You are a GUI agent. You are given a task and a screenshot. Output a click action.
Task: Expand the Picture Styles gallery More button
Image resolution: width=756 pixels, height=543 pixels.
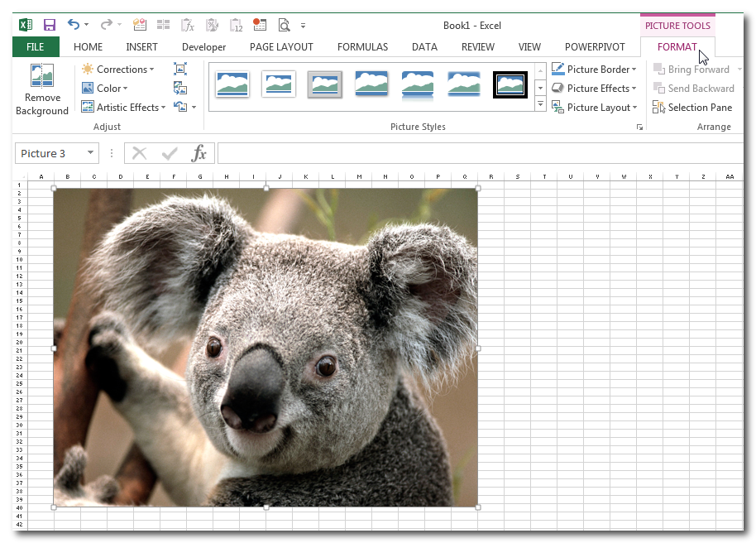coord(540,105)
